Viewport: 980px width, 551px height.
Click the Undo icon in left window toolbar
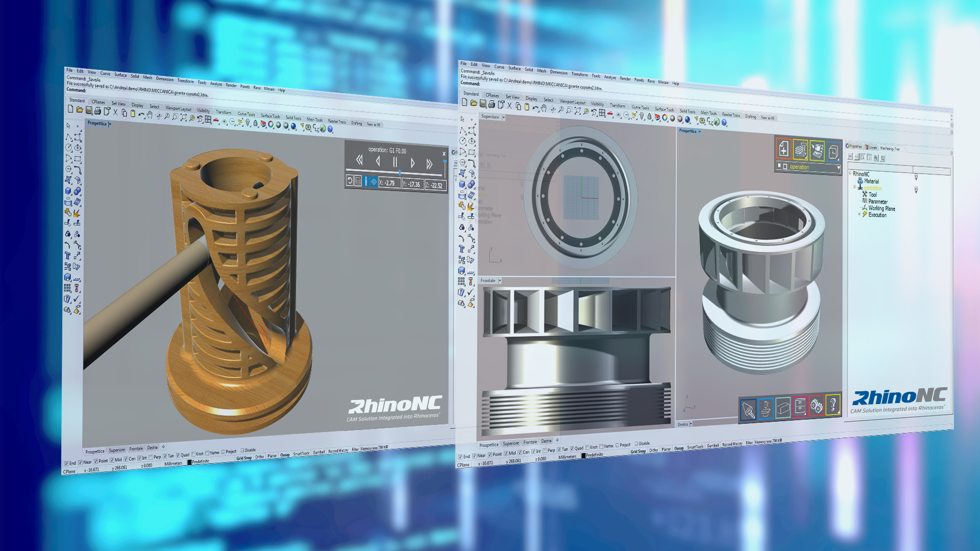[x=141, y=114]
